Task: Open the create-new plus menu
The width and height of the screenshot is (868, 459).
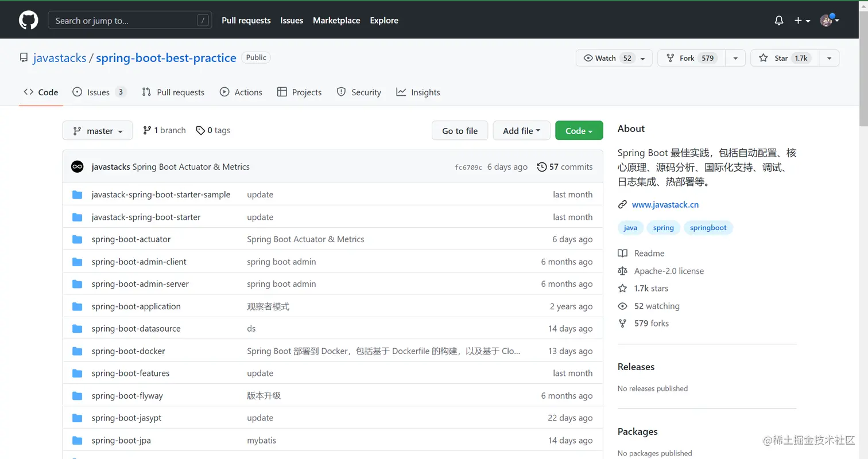Action: pos(802,21)
